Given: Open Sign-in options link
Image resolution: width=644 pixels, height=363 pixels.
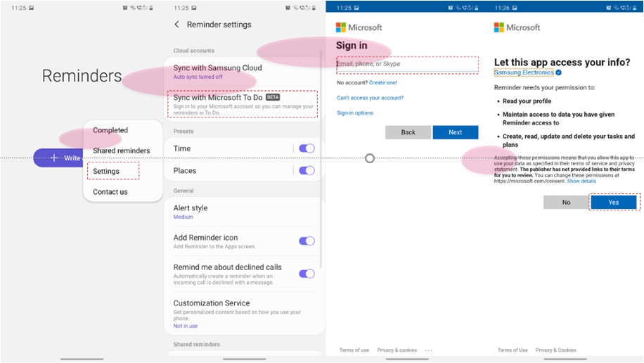Looking at the screenshot, I should pos(355,113).
